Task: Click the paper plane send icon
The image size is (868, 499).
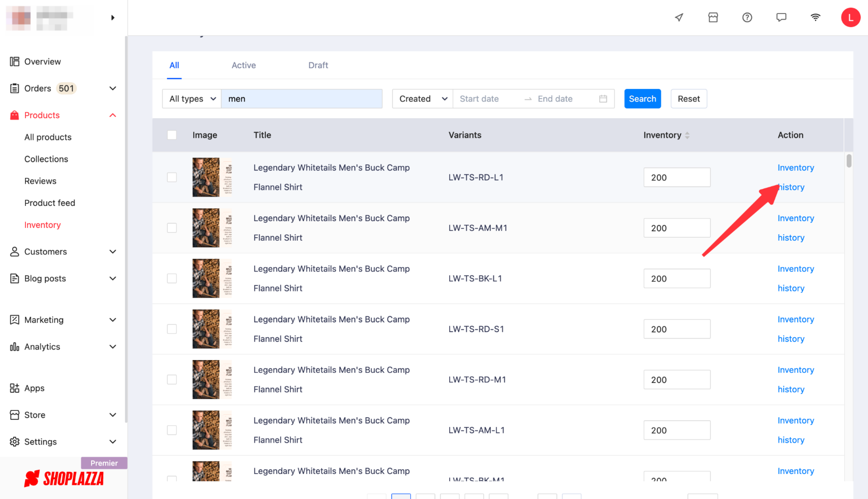Action: (679, 17)
